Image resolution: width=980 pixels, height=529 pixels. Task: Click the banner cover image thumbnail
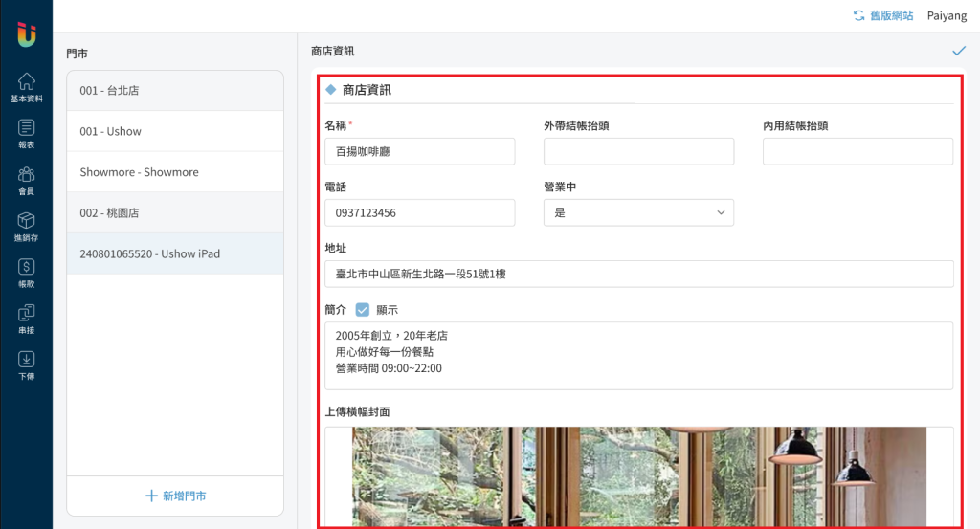coord(638,476)
